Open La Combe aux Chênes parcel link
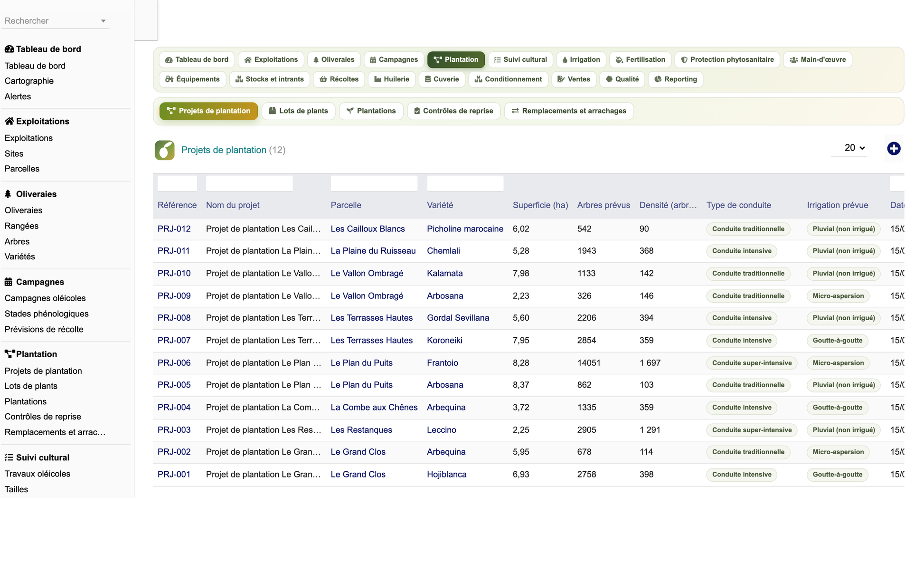This screenshot has height=572, width=924. click(x=374, y=408)
